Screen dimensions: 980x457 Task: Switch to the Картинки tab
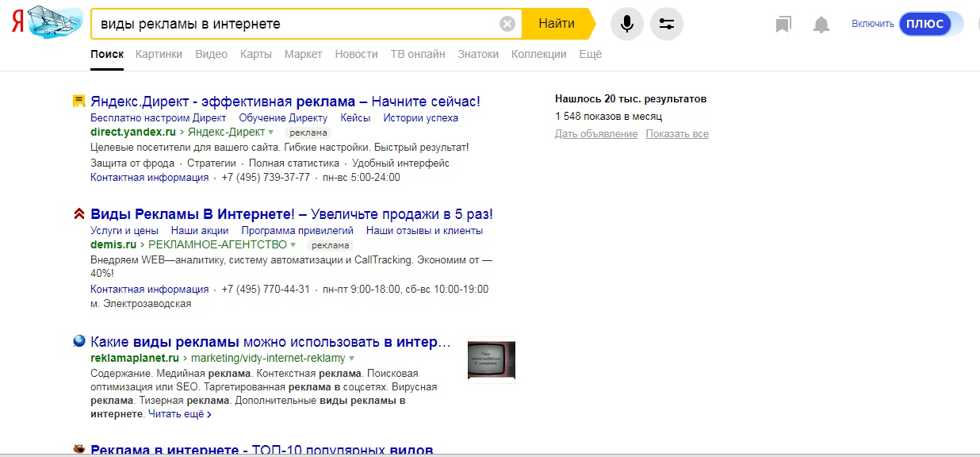click(159, 54)
